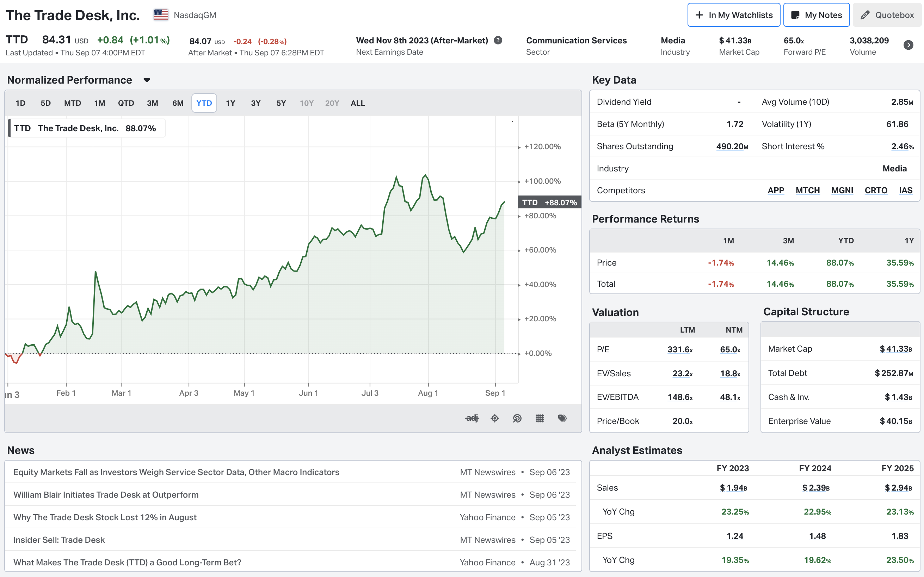The height and width of the screenshot is (577, 924).
Task: Open the Normalized Performance dropdown
Action: [147, 80]
